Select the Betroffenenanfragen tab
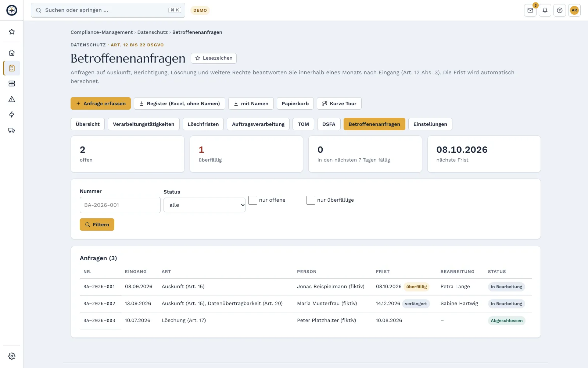 (374, 124)
